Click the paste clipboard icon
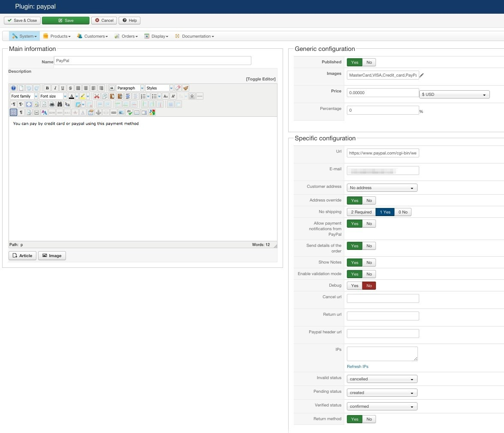 (x=112, y=96)
